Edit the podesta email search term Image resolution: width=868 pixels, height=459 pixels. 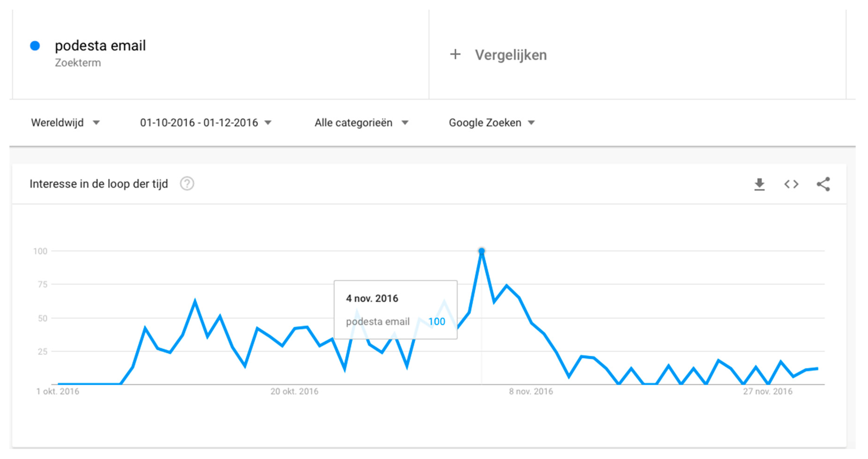[x=100, y=46]
